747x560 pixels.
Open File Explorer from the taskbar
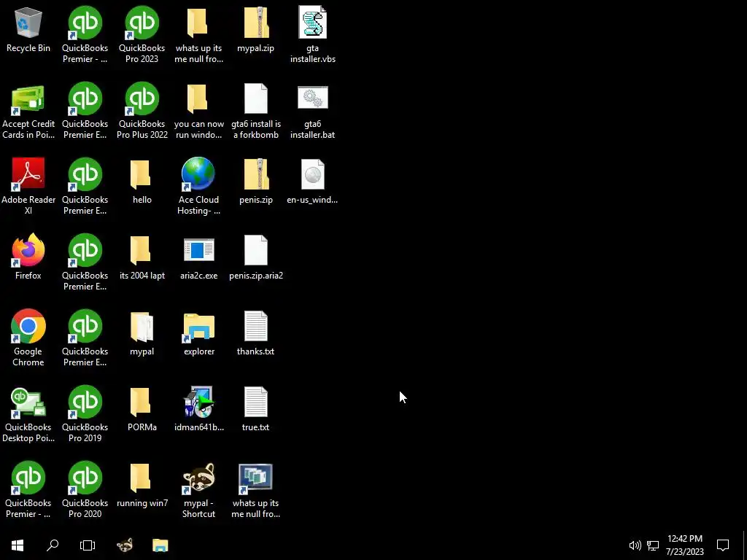(160, 545)
